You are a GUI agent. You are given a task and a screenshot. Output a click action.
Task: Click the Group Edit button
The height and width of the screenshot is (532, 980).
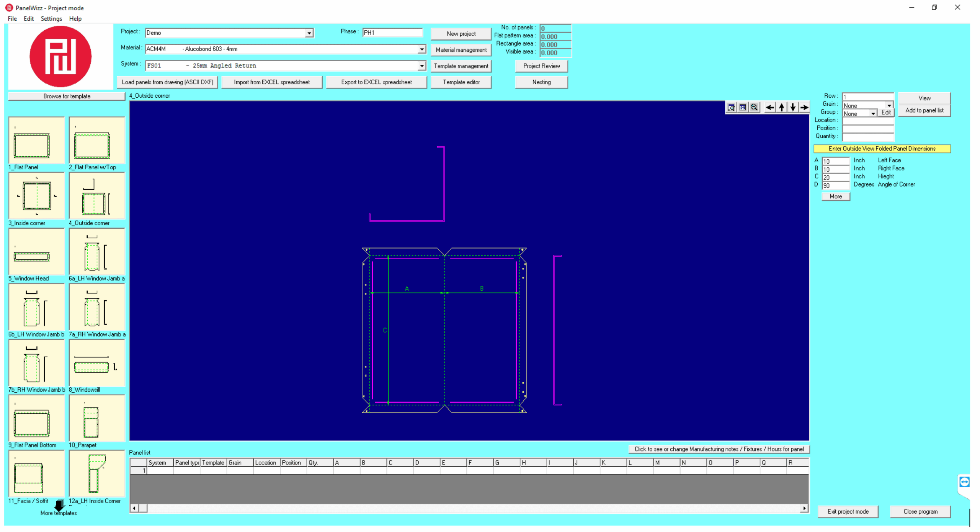(886, 112)
